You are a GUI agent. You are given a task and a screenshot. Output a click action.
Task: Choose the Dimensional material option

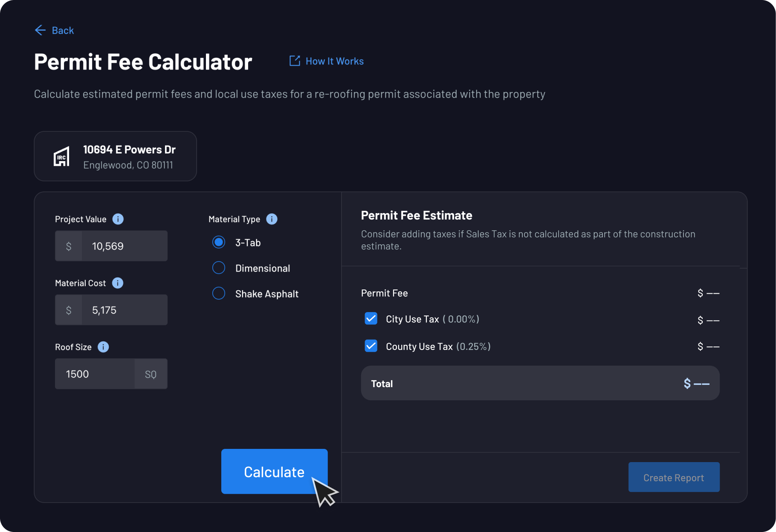[x=219, y=268]
